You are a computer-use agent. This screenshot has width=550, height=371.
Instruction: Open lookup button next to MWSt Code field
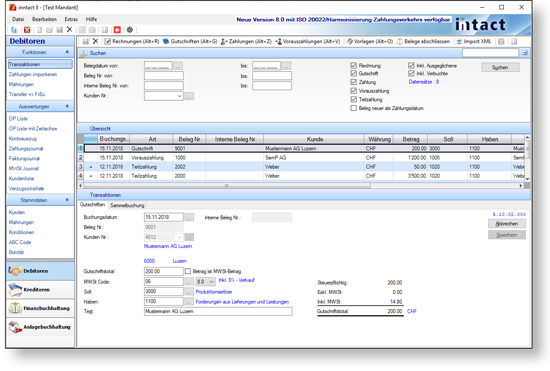189,282
